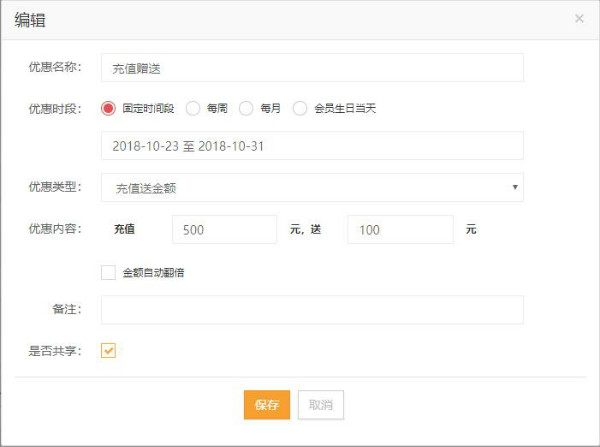
Task: Select the 固定时间段 radio button
Action: pos(109,108)
